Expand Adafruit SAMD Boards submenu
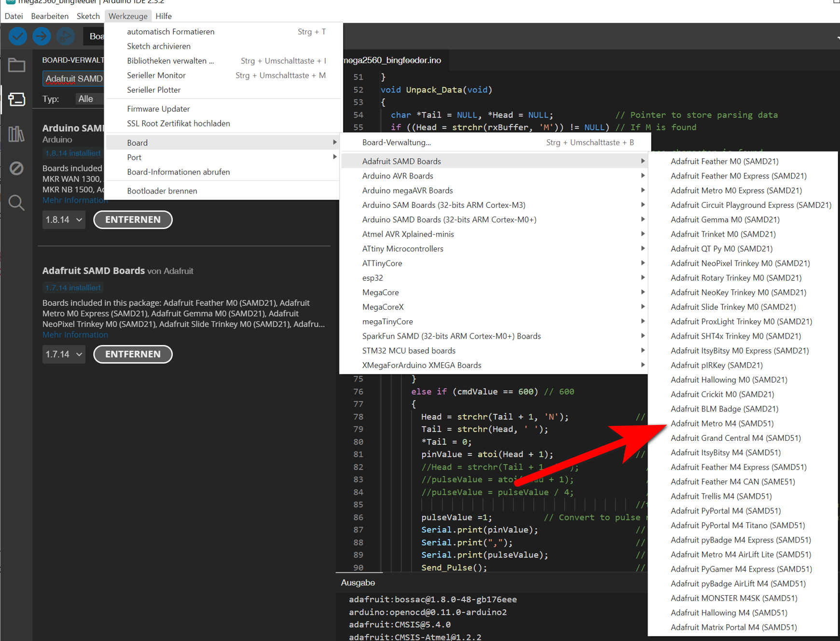Viewport: 840px width, 641px height. click(x=495, y=161)
